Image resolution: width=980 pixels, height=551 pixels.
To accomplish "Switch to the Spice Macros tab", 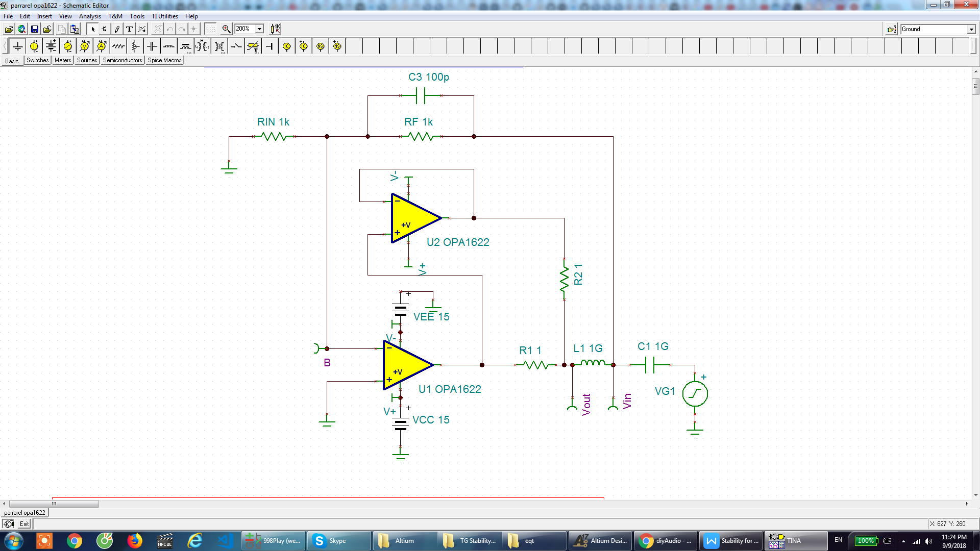I will (x=164, y=60).
